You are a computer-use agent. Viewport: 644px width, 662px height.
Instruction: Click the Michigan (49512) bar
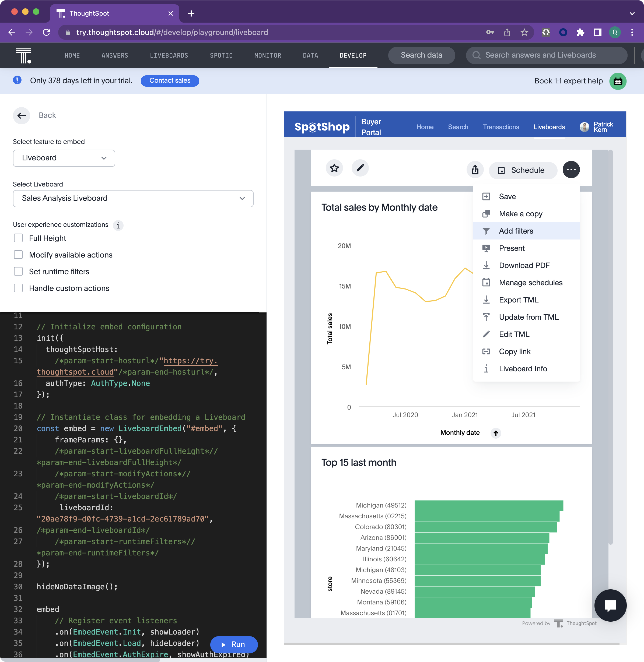point(489,505)
